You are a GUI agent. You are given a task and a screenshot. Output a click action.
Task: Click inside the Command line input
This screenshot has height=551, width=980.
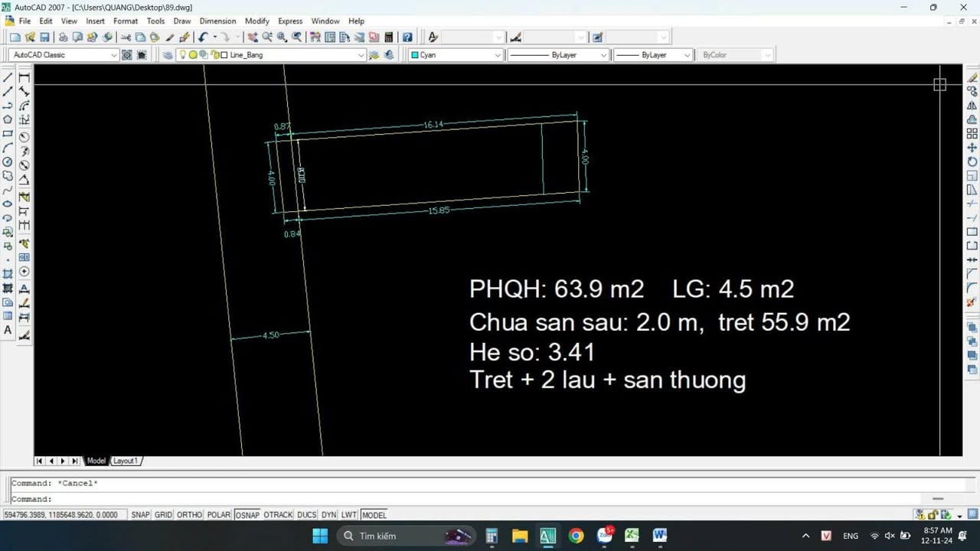tap(306, 498)
